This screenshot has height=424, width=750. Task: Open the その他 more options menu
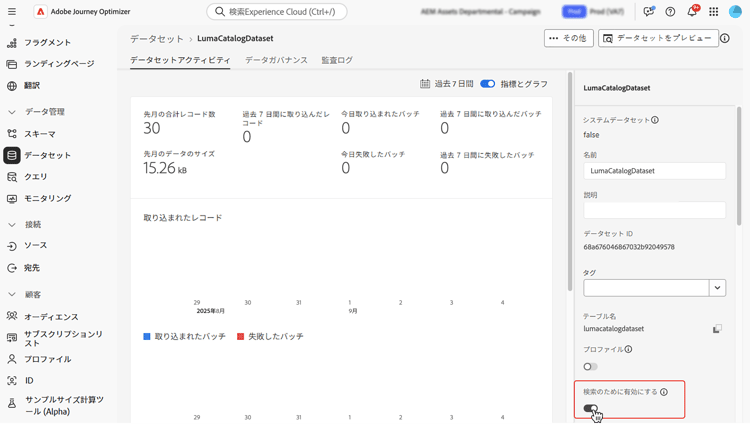point(568,38)
